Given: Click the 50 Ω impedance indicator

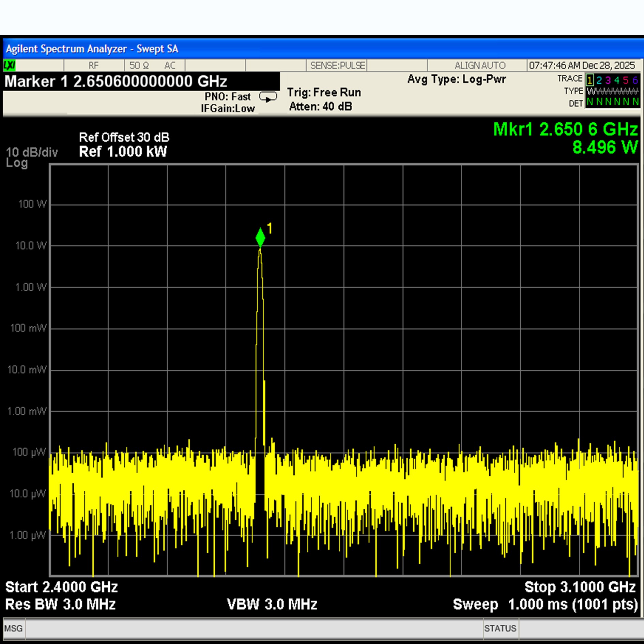Looking at the screenshot, I should point(139,65).
